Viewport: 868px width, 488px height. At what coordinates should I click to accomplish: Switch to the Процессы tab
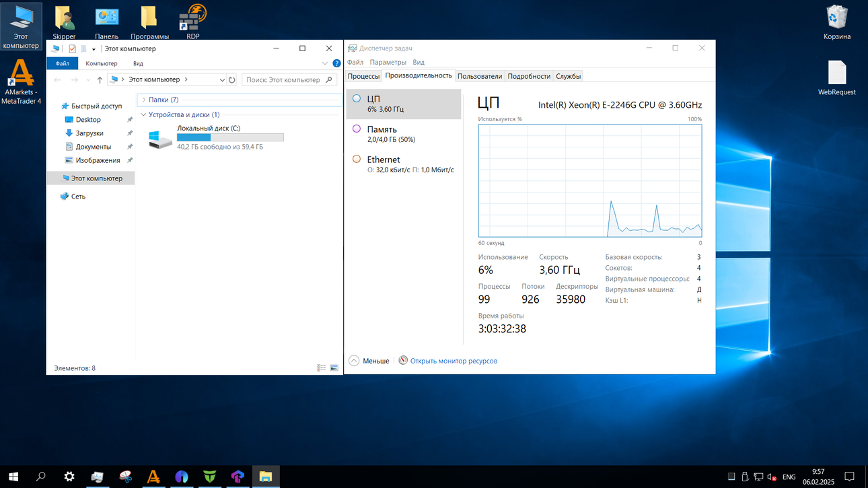point(363,76)
